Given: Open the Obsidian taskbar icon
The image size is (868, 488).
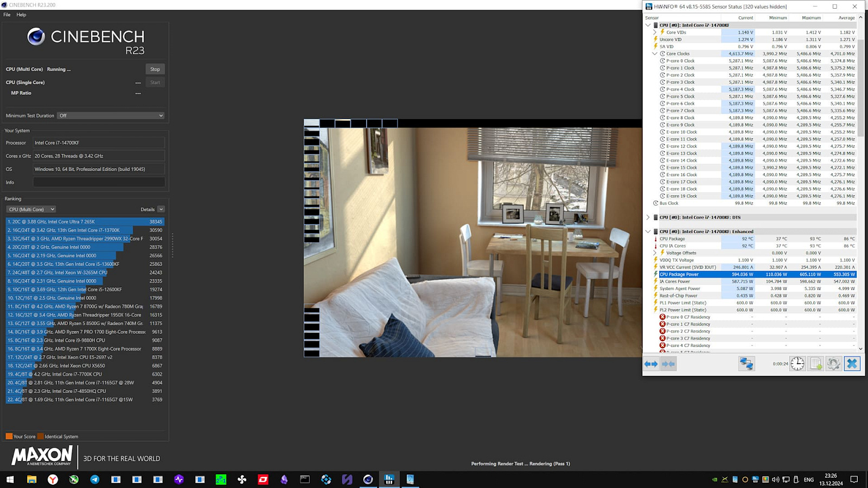Looking at the screenshot, I should click(x=284, y=479).
